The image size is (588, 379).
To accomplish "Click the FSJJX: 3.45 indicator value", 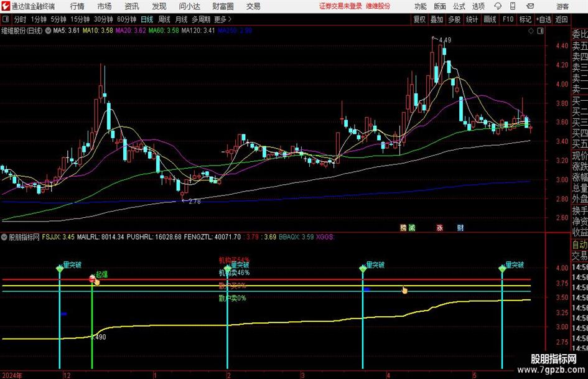I will (x=58, y=237).
